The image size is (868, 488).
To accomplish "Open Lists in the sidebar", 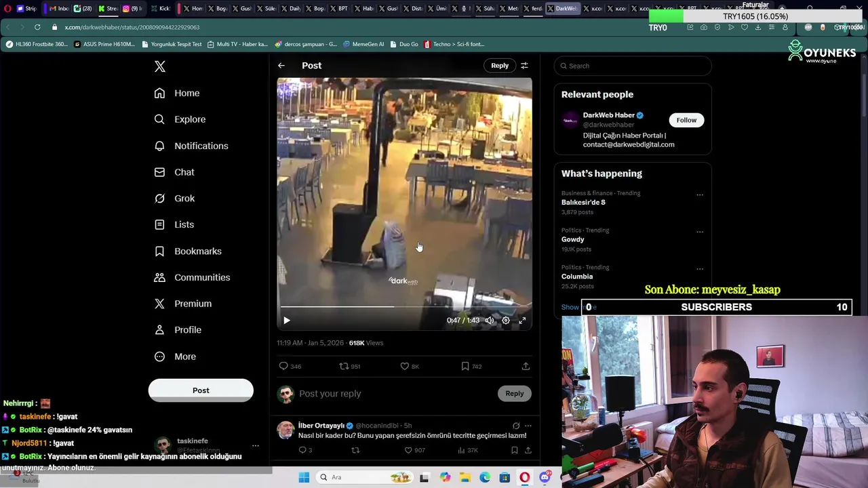I will pyautogui.click(x=174, y=224).
